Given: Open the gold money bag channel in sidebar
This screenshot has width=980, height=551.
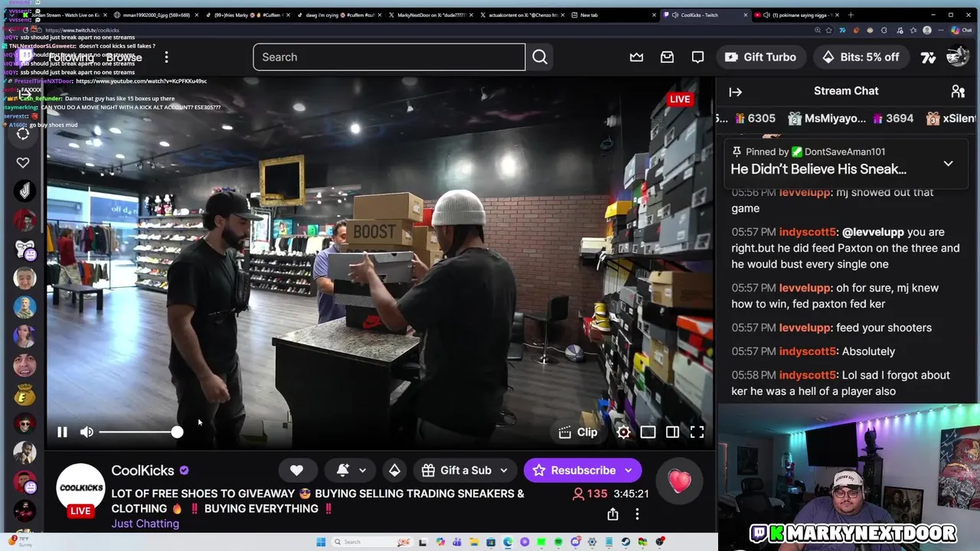Looking at the screenshot, I should [x=24, y=394].
